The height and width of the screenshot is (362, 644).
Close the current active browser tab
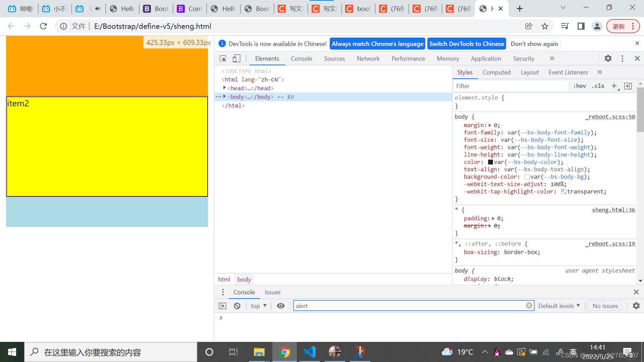(x=500, y=9)
